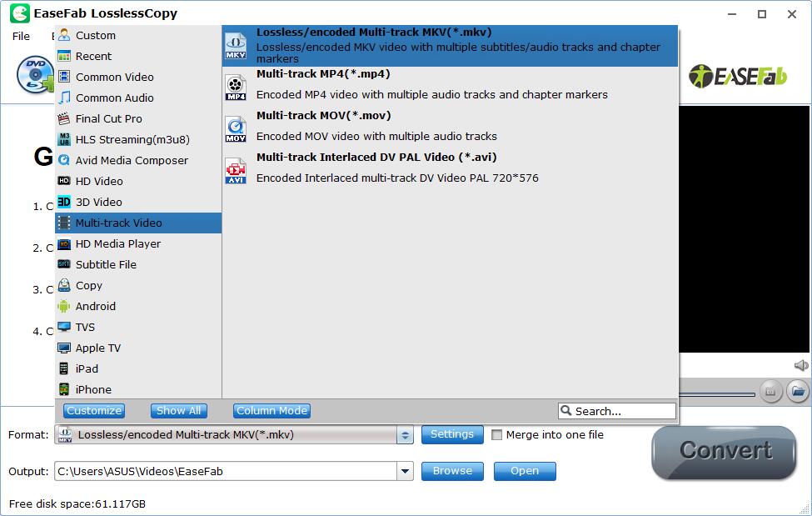Open format Settings button

pos(452,434)
